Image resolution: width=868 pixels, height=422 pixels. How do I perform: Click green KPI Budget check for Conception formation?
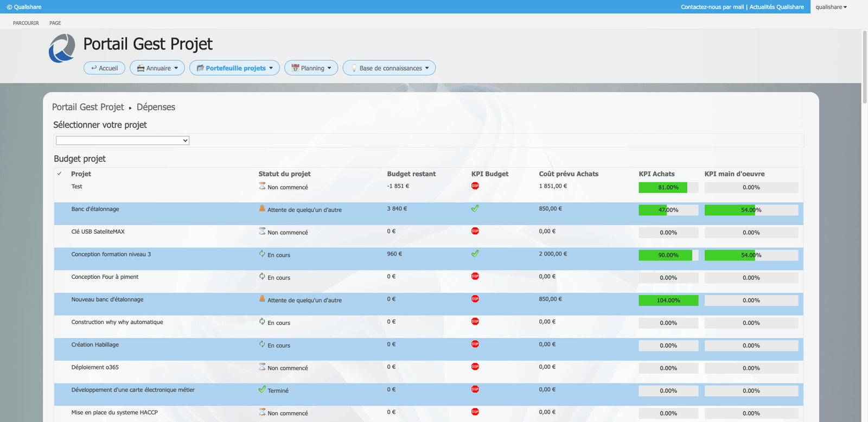pos(475,254)
